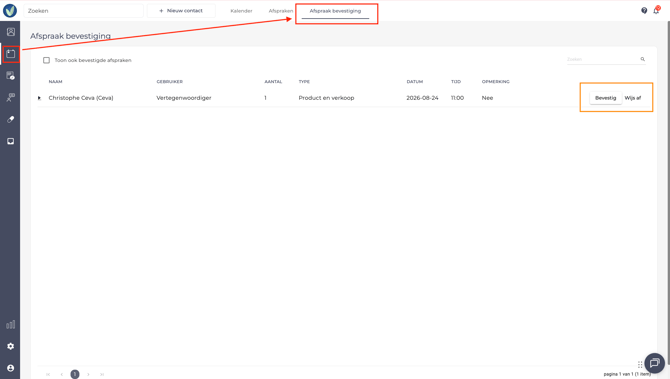Sort by the GEBRUIKER column header
670x379 pixels.
pos(170,82)
